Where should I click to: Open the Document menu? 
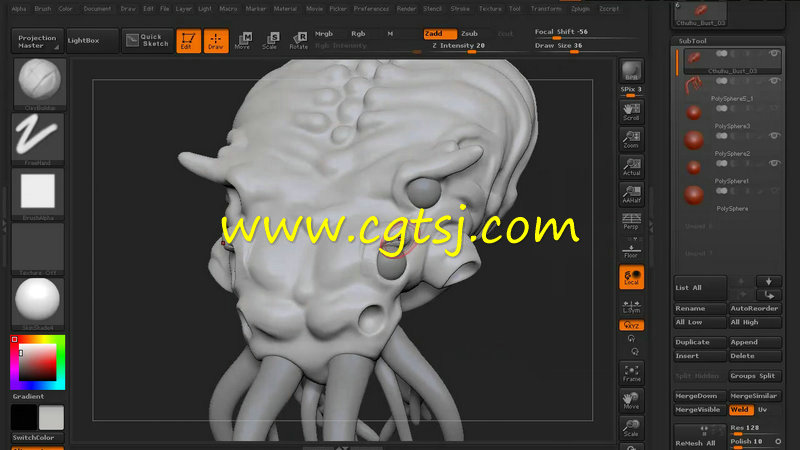click(x=97, y=9)
